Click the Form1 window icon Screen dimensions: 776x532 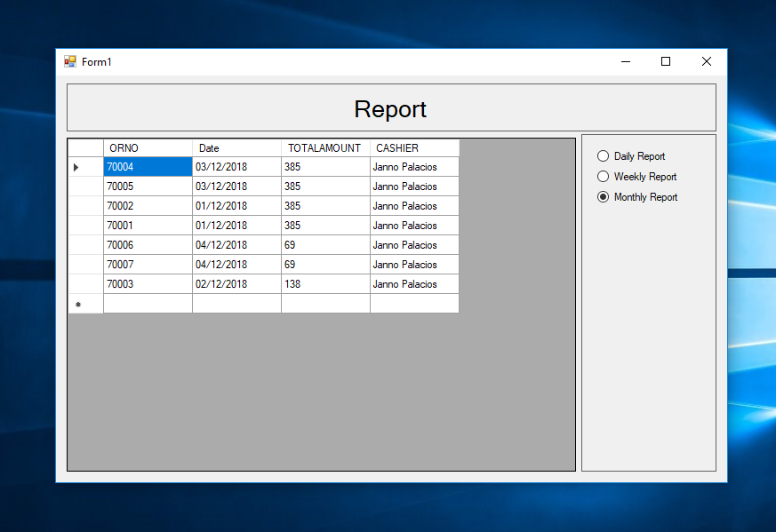click(x=70, y=61)
